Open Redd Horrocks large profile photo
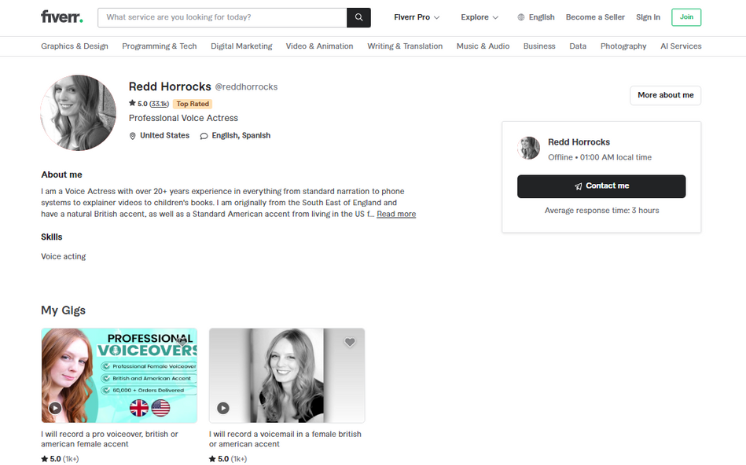The image size is (746, 465). pos(78,113)
